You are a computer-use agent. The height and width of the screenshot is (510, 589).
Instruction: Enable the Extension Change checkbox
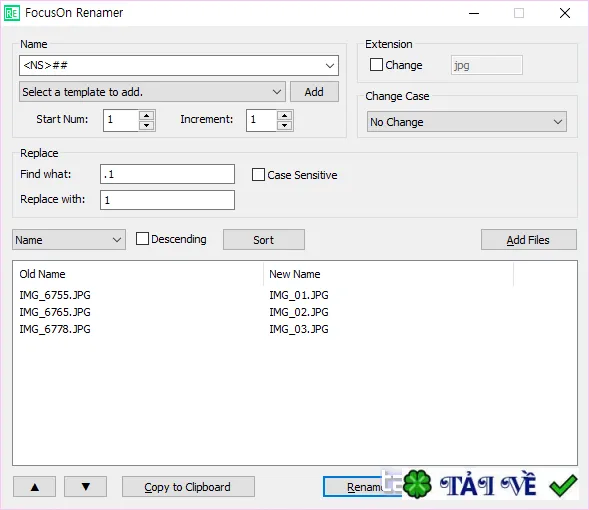click(376, 65)
